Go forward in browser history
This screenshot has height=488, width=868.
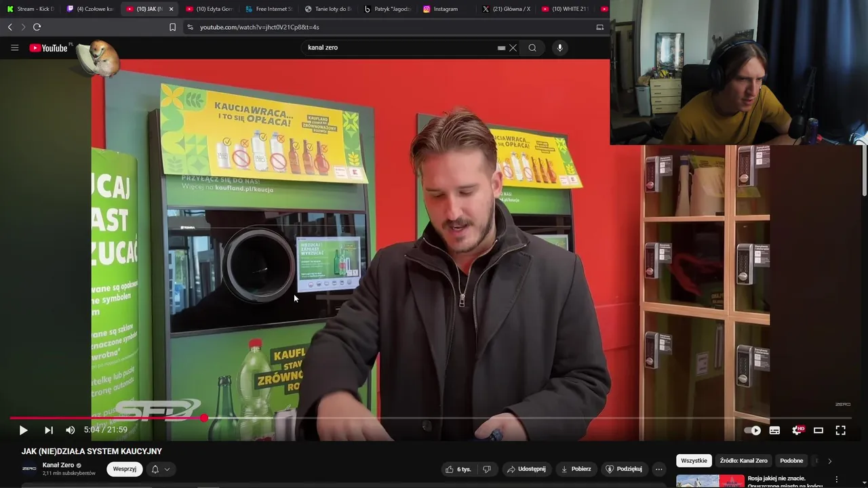[x=23, y=27]
